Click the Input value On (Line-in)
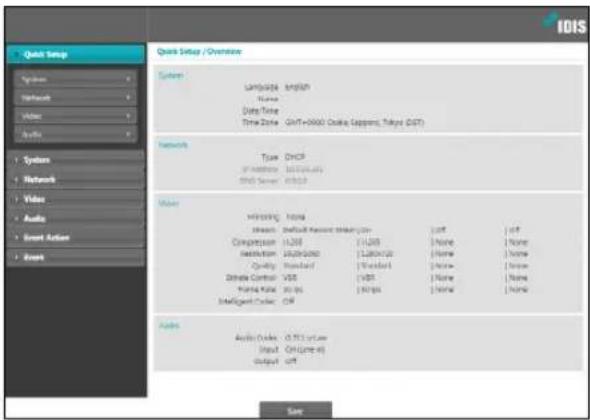The width and height of the screenshot is (590, 420). pyautogui.click(x=305, y=350)
